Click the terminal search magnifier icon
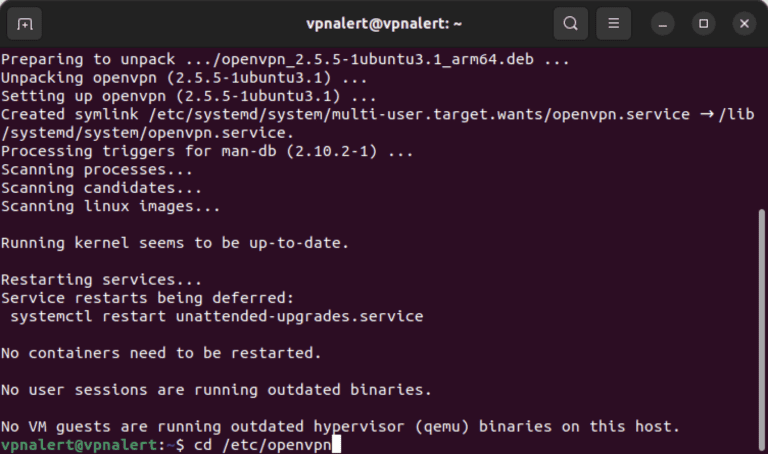 click(x=570, y=23)
